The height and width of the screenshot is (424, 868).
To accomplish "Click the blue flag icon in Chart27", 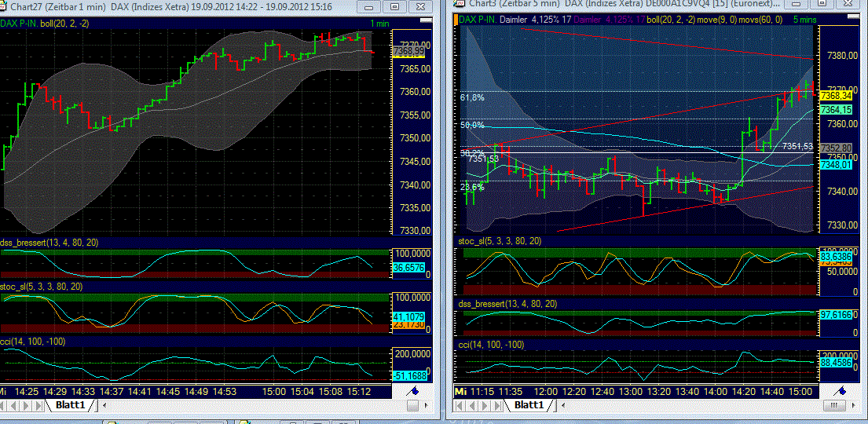I will [411, 391].
